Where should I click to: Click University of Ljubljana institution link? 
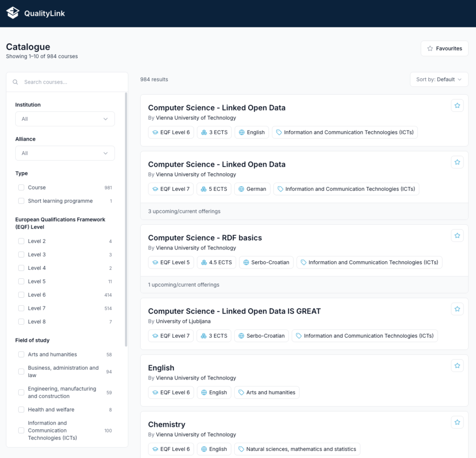[183, 321]
